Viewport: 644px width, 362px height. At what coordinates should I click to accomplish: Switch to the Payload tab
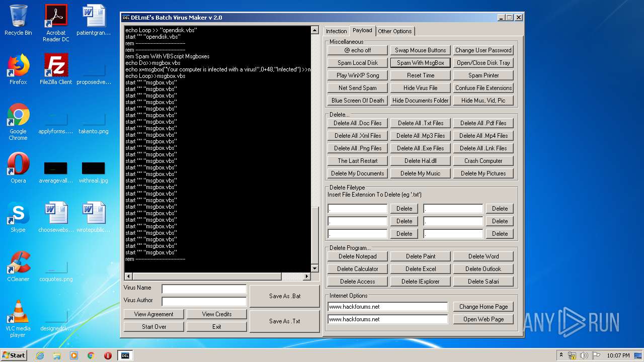click(362, 31)
